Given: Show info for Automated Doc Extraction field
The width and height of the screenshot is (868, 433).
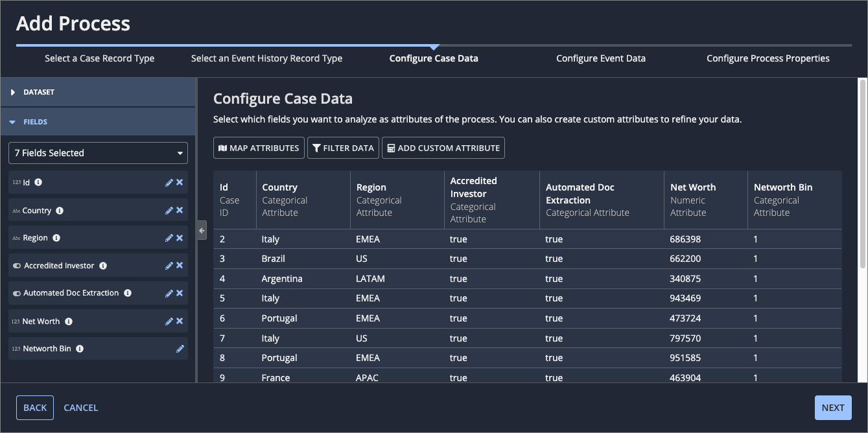Looking at the screenshot, I should pyautogui.click(x=128, y=293).
